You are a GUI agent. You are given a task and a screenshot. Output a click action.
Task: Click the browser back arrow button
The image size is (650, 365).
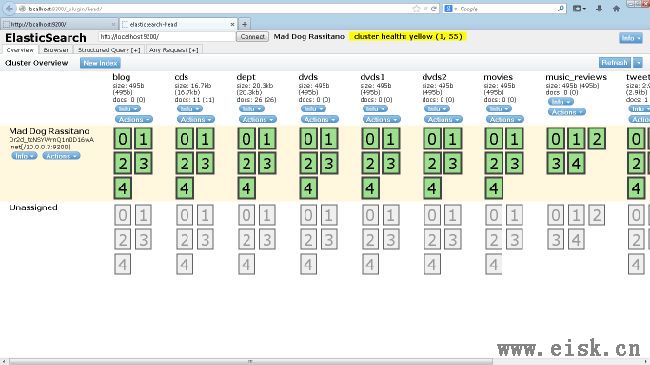coord(9,8)
